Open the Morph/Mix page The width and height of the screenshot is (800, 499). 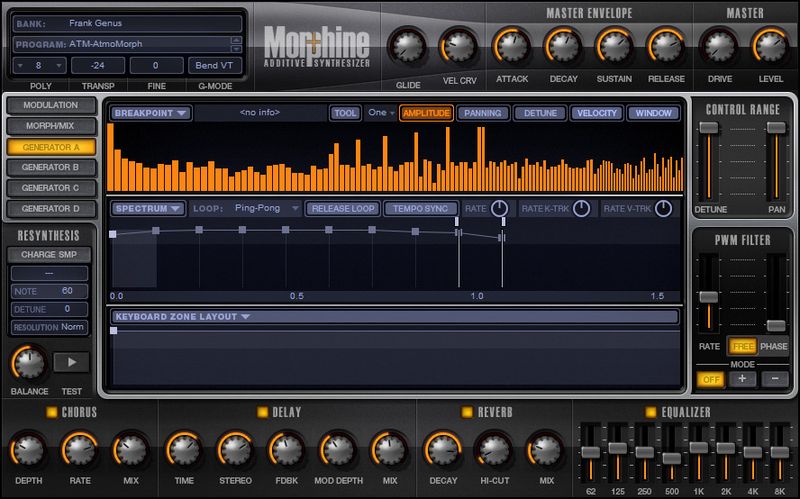pos(50,126)
